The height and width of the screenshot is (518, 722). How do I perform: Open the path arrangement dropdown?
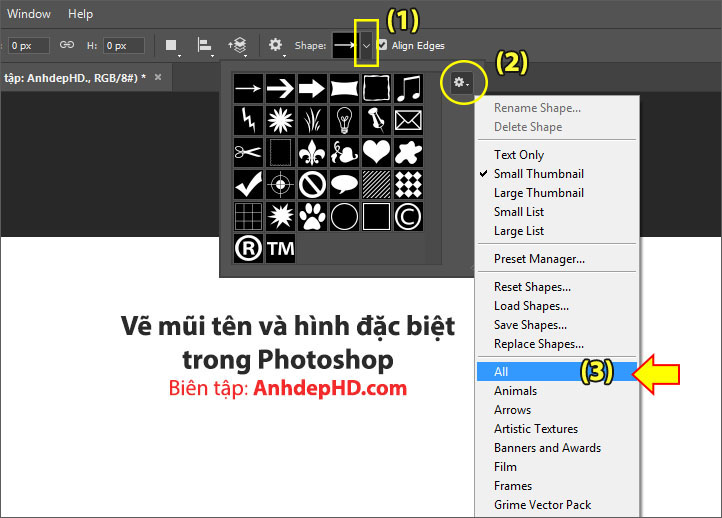click(238, 46)
